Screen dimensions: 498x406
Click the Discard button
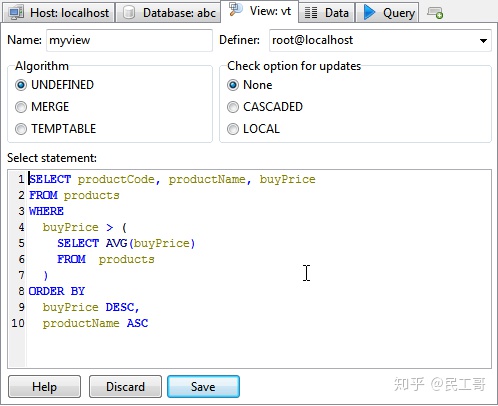(125, 387)
